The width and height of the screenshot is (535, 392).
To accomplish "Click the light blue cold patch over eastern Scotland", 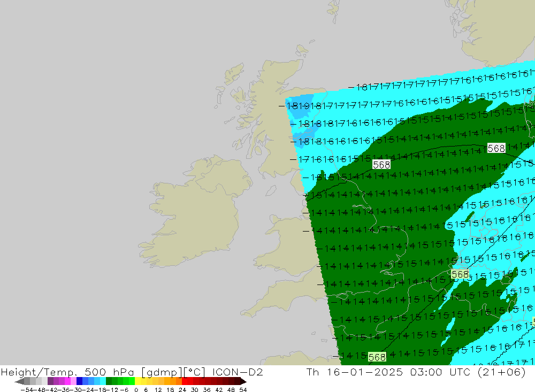I will 300,107.
